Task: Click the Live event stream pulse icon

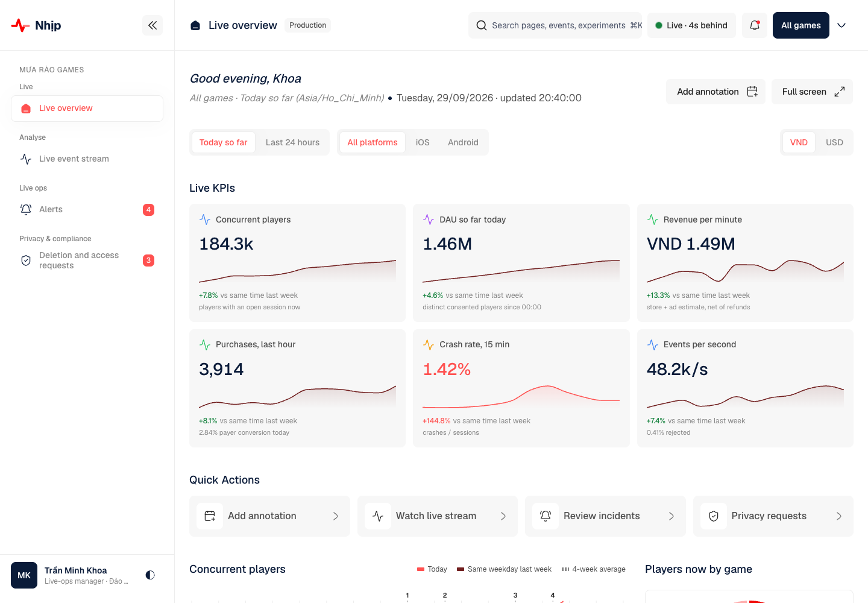Action: [x=26, y=159]
